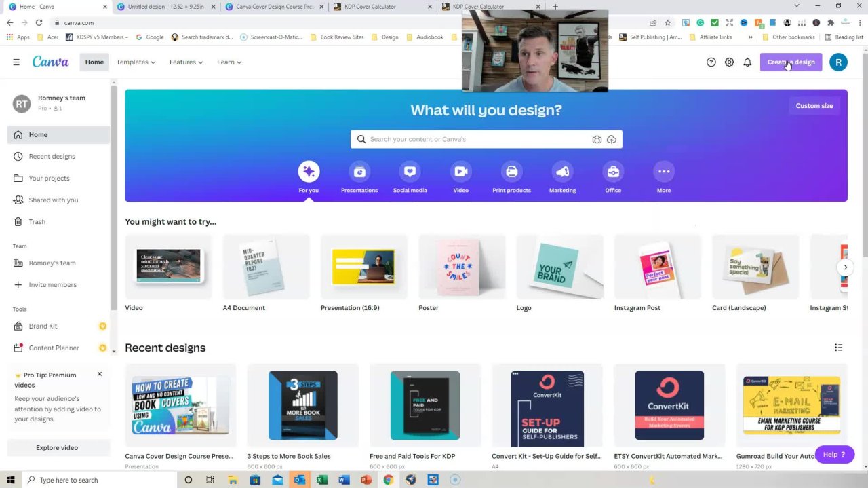The width and height of the screenshot is (868, 488).
Task: Open the Presentation (16:9) template thumbnail
Action: [364, 267]
